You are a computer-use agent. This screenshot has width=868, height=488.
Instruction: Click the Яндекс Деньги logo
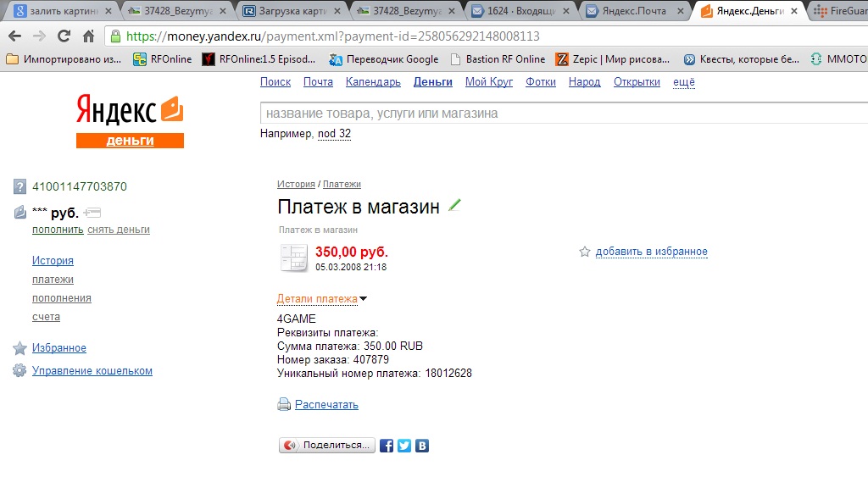[130, 120]
